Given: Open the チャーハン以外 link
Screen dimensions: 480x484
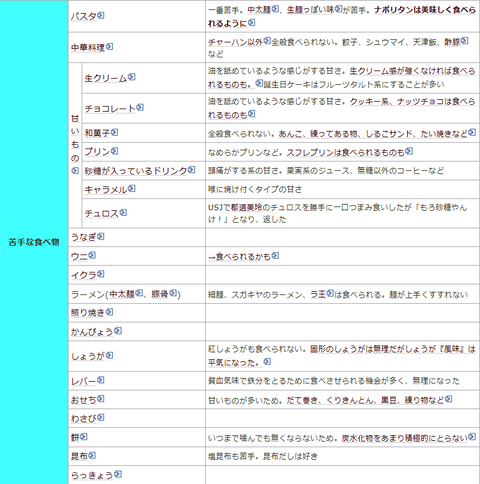Looking at the screenshot, I should coord(235,42).
